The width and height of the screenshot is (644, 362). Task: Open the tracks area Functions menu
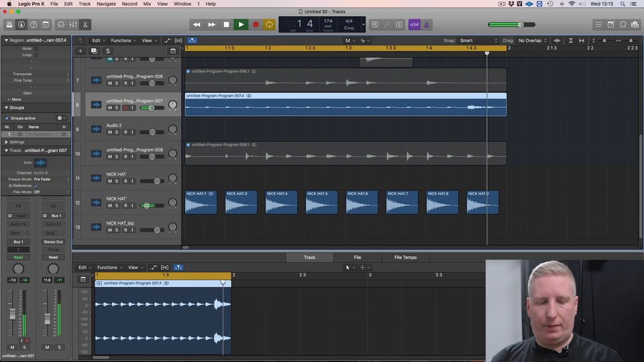click(123, 41)
